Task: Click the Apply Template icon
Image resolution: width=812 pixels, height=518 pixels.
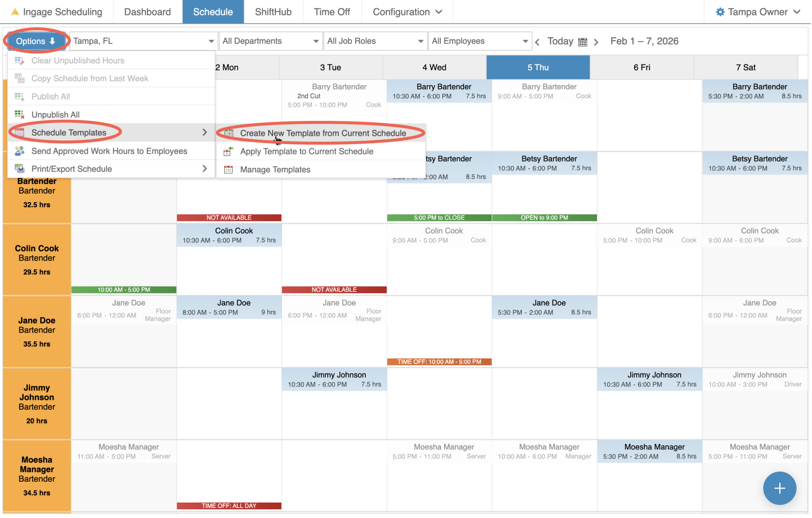Action: (x=228, y=151)
